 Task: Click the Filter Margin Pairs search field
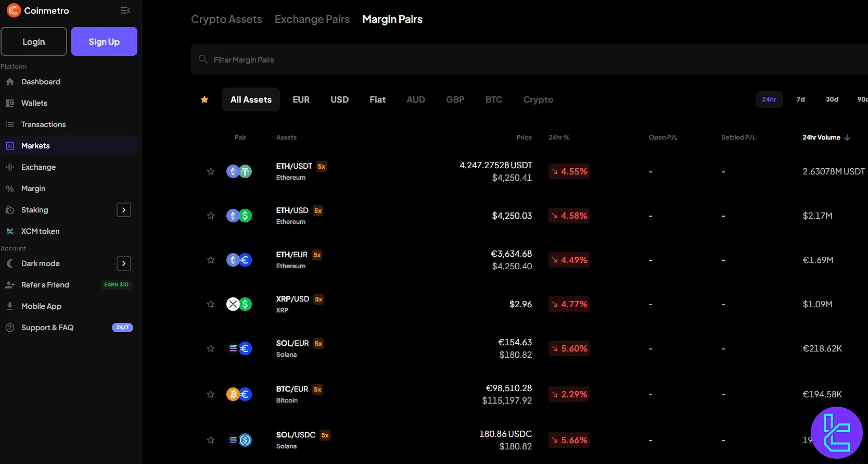(529, 60)
